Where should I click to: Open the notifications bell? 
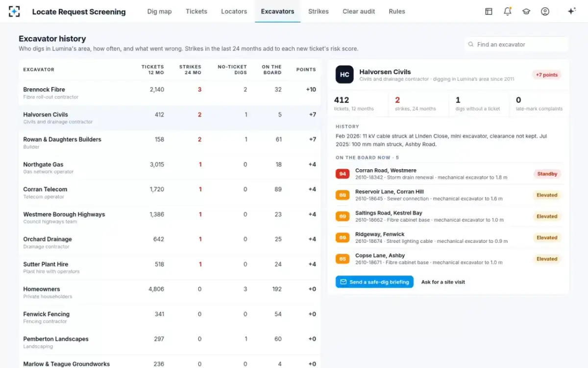[508, 11]
